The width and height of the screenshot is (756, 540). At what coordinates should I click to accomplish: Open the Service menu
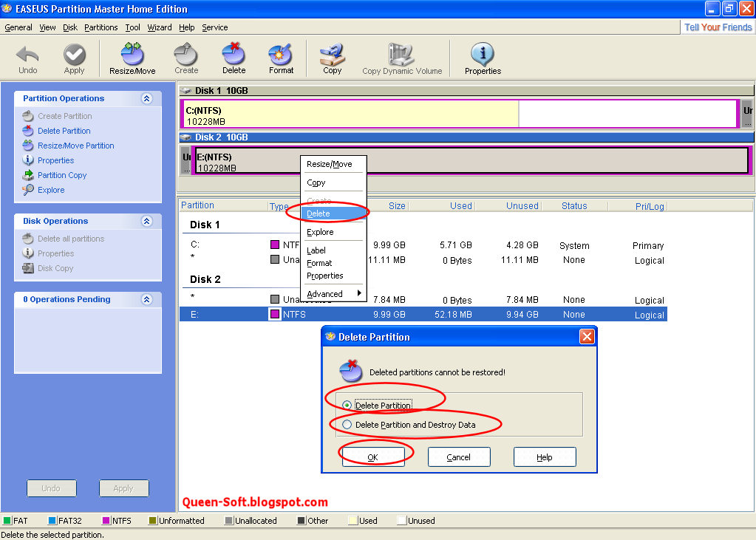(x=215, y=27)
